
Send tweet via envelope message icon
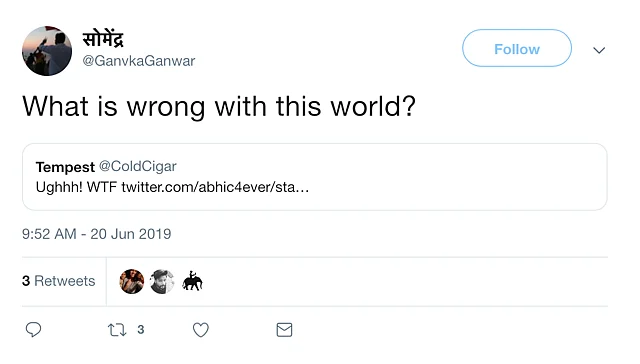284,330
